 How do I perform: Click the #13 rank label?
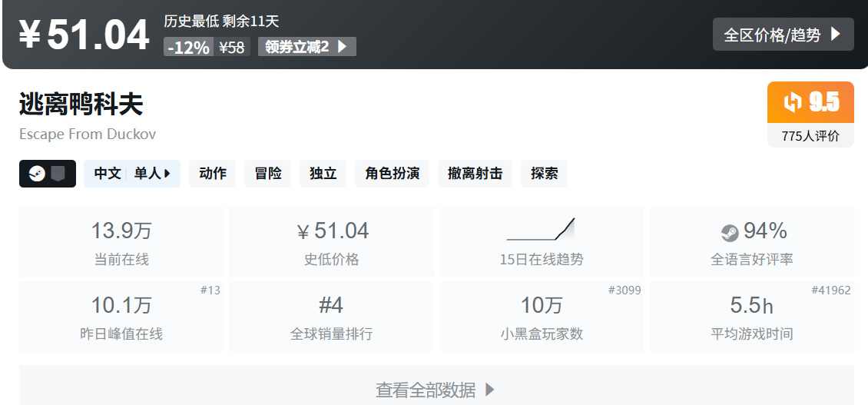(210, 290)
